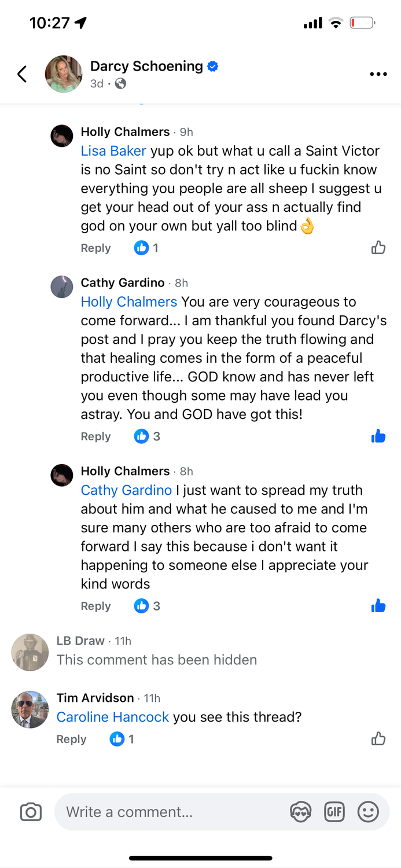The image size is (401, 868).
Task: Open the three-dot post options menu
Action: click(378, 74)
